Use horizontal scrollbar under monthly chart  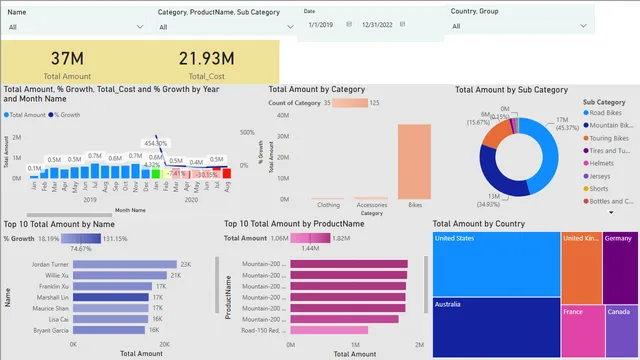pyautogui.click(x=69, y=215)
